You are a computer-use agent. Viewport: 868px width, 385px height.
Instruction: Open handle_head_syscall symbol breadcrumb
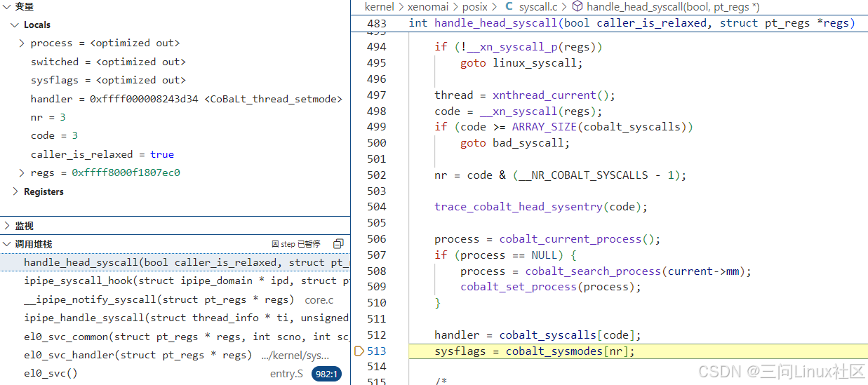673,7
